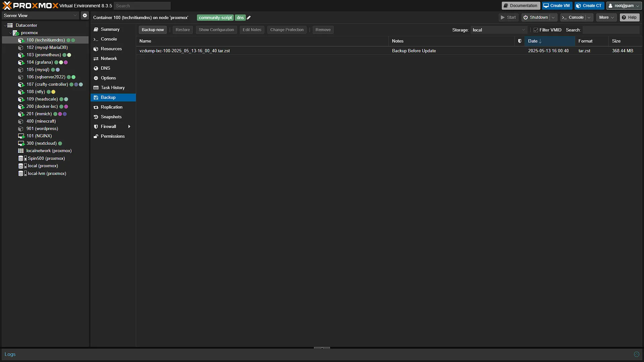Click the backup Search input field
The image size is (644, 362).
tap(611, 30)
